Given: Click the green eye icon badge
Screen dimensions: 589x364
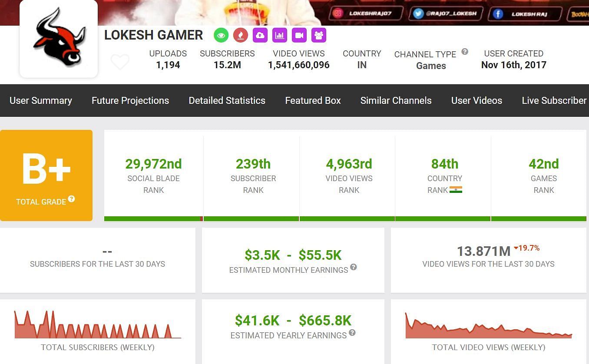Looking at the screenshot, I should 221,35.
